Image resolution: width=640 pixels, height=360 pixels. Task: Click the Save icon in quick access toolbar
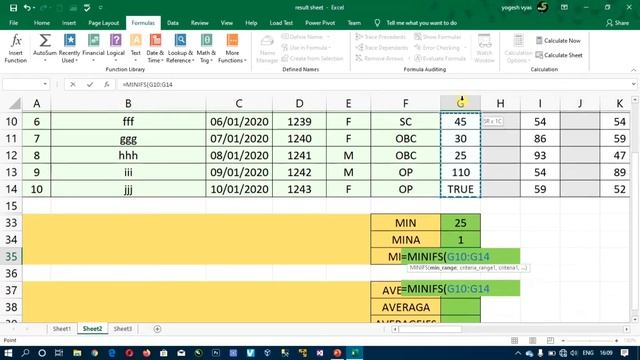tap(13, 7)
